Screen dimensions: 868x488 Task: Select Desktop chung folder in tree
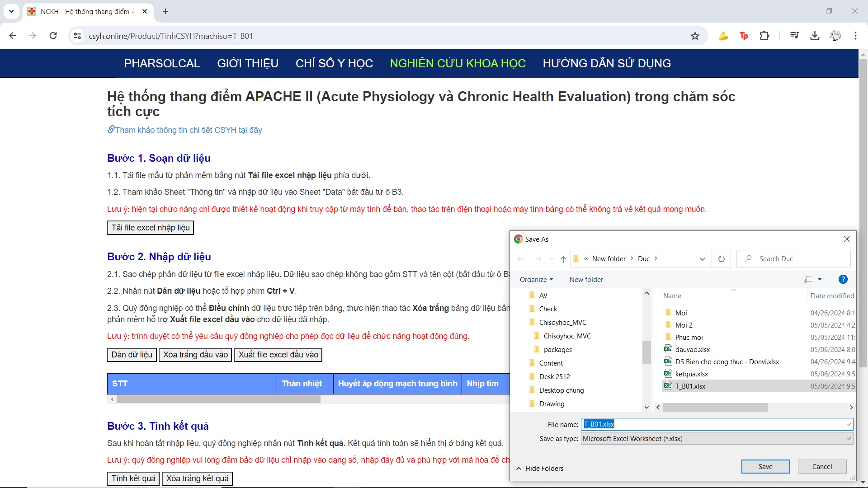(x=561, y=390)
